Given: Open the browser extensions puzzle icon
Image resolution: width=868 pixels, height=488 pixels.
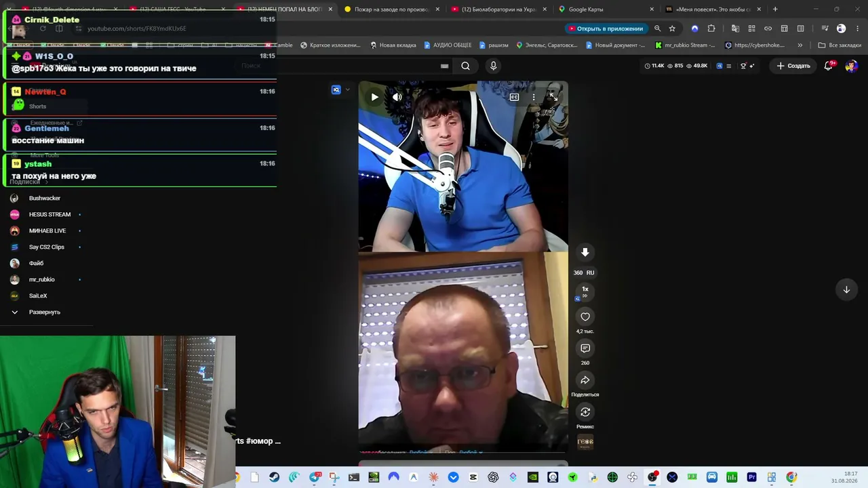Looking at the screenshot, I should [x=711, y=28].
